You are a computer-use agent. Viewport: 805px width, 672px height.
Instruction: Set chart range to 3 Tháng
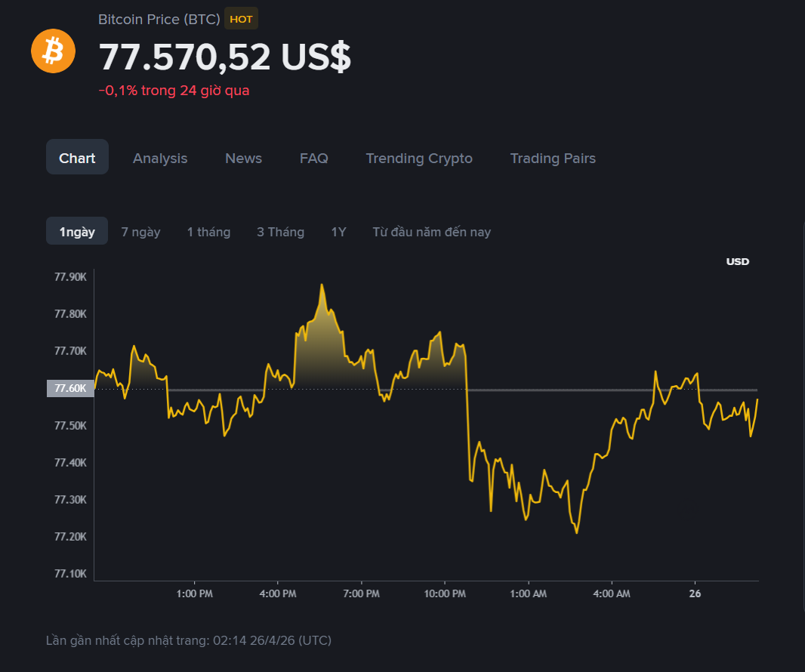pyautogui.click(x=280, y=232)
